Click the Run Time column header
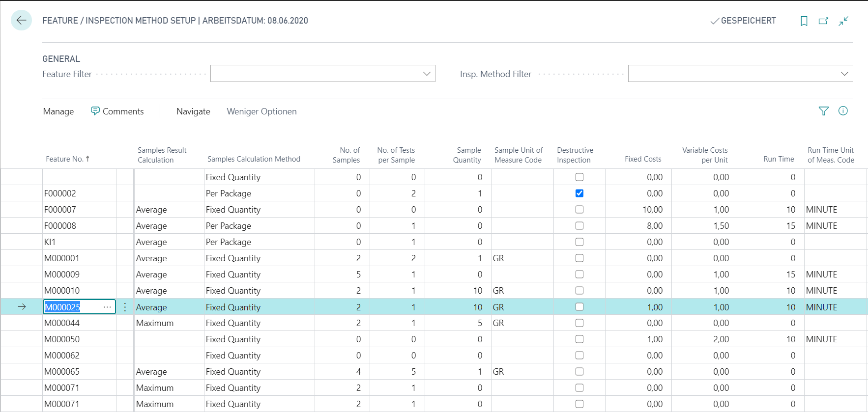This screenshot has height=412, width=868. pyautogui.click(x=779, y=159)
